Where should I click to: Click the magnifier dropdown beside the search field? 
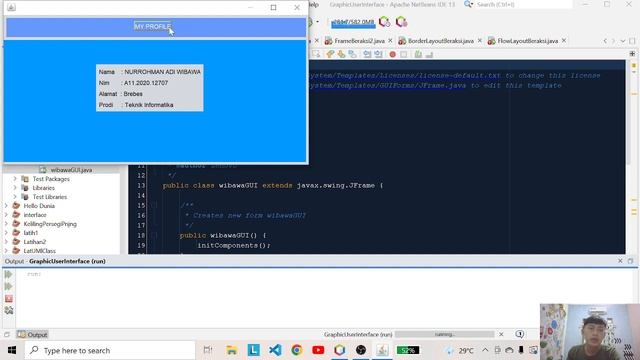pos(468,4)
